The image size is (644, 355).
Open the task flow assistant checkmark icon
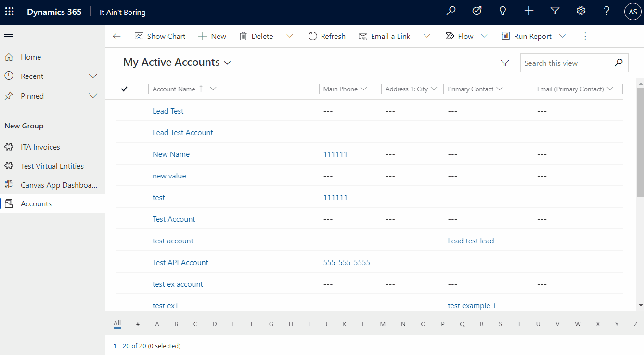click(x=477, y=11)
